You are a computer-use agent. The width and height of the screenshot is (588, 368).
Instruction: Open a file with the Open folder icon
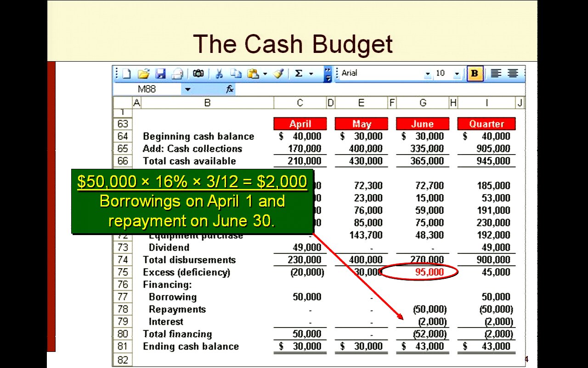pyautogui.click(x=144, y=74)
